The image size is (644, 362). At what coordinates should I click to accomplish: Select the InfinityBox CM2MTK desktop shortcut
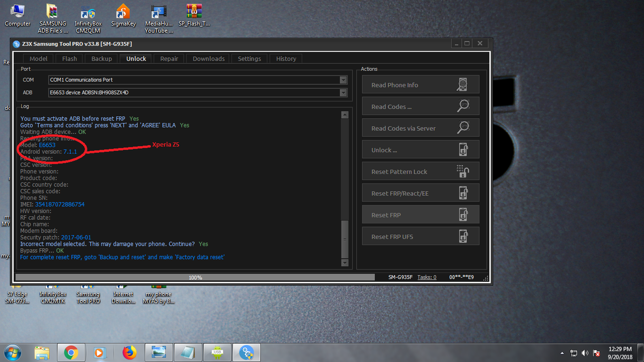tap(53, 296)
